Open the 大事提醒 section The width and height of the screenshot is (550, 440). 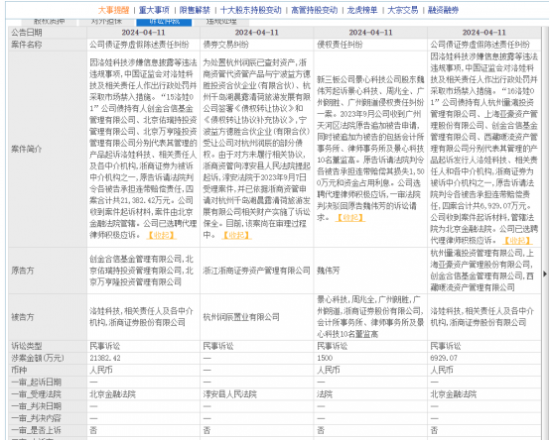tap(113, 10)
